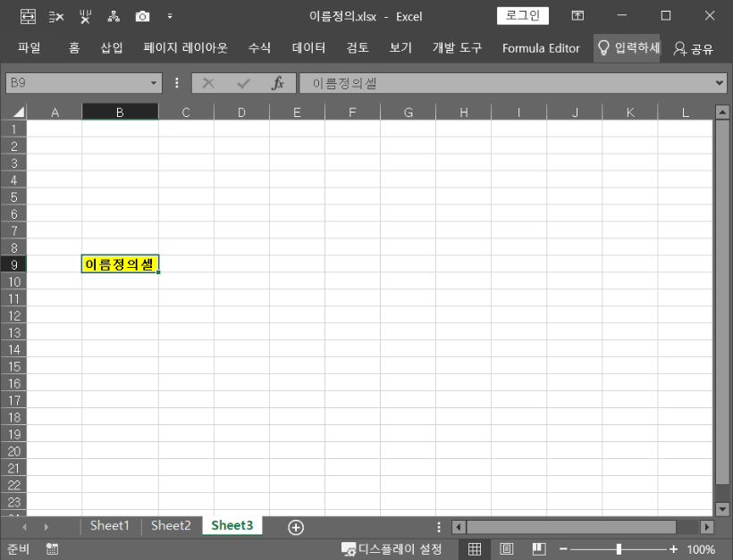This screenshot has width=733, height=560.
Task: Click the lightbulb Tell Me search box
Action: (x=627, y=47)
